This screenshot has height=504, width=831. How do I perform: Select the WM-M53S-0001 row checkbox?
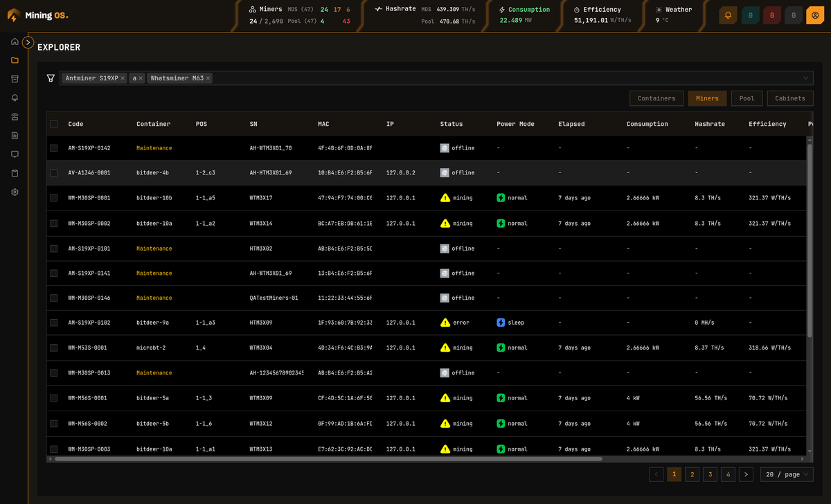pos(54,348)
